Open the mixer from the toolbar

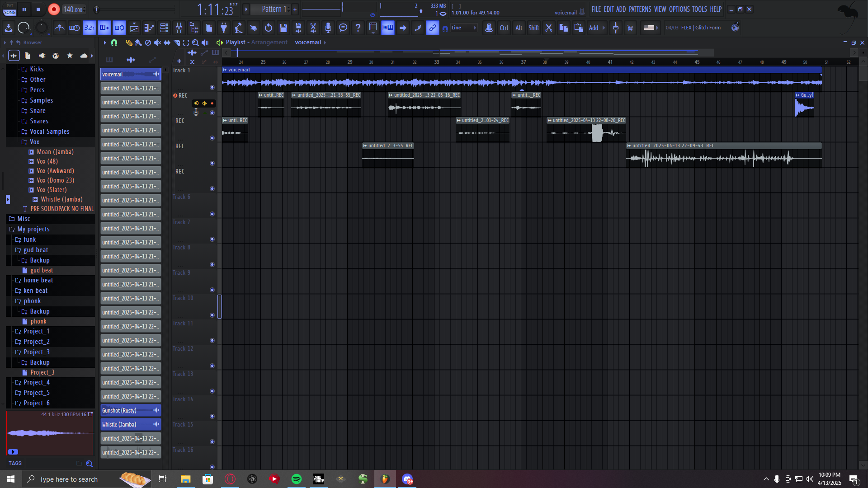pos(179,28)
